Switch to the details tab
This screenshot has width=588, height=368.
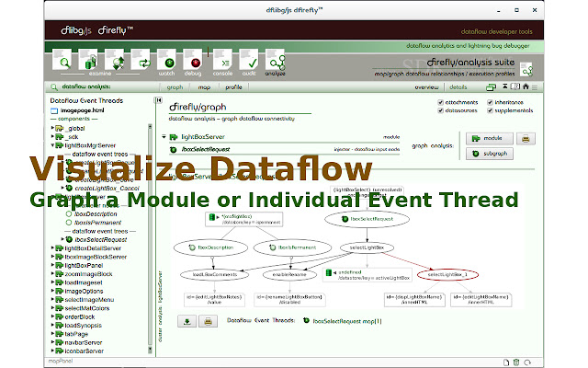coord(458,87)
